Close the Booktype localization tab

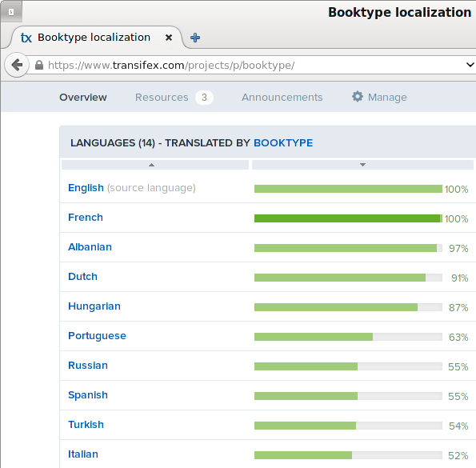tap(169, 38)
